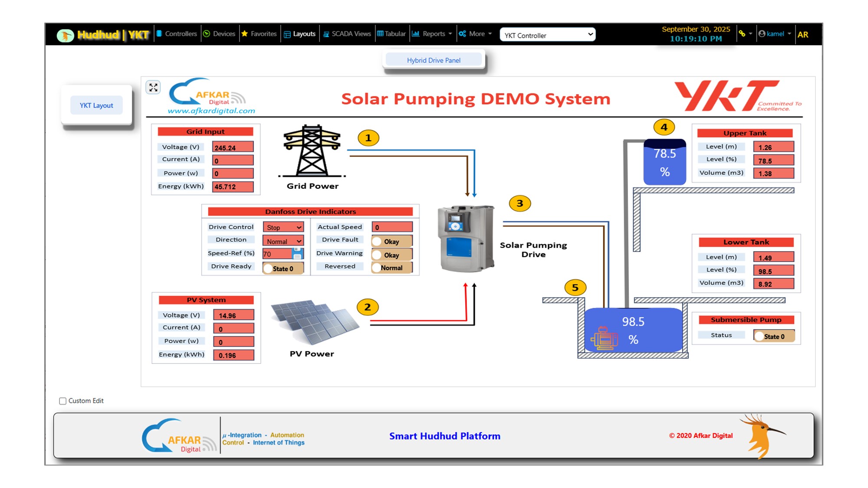Open the Drive Control Stop dropdown
This screenshot has height=488, width=868.
coord(283,227)
